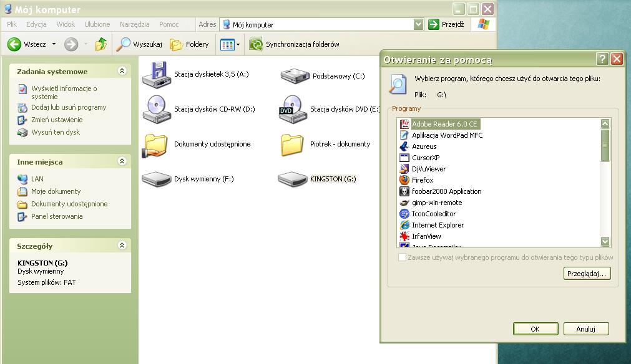The width and height of the screenshot is (631, 364).
Task: Click the Przejdź go button
Action: point(446,24)
